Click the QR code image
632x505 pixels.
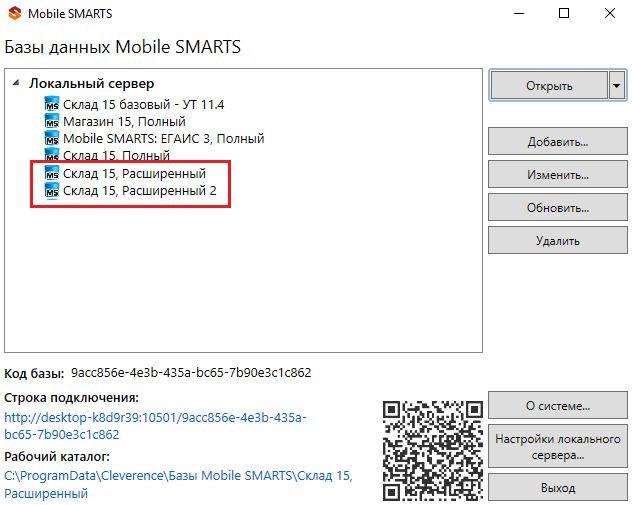tap(431, 447)
